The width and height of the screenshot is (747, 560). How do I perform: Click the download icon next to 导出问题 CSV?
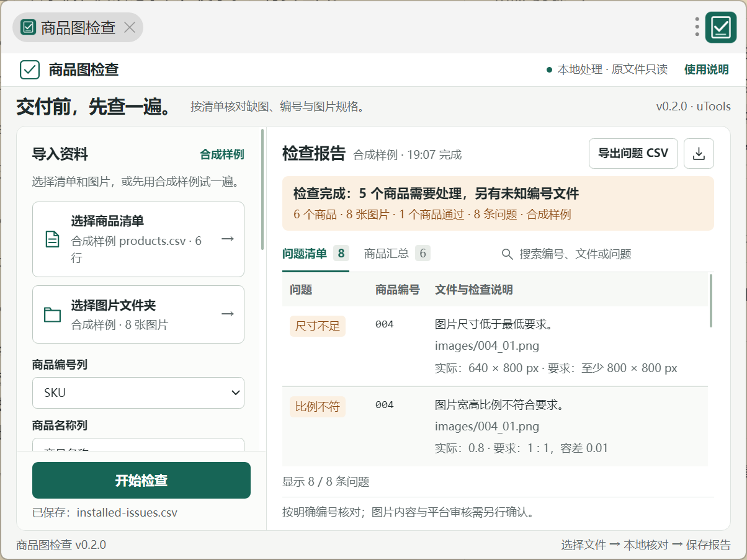pyautogui.click(x=699, y=153)
